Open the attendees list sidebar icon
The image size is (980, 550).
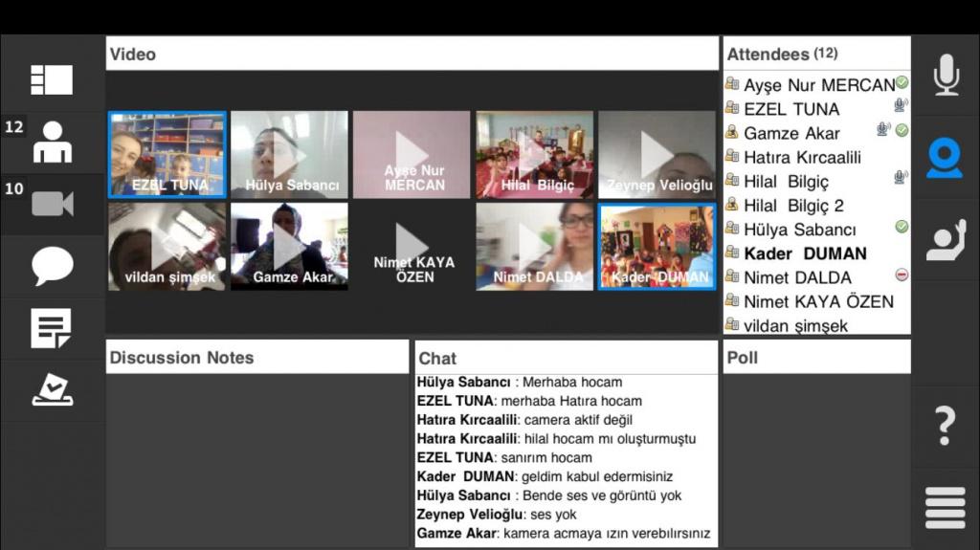[x=52, y=142]
